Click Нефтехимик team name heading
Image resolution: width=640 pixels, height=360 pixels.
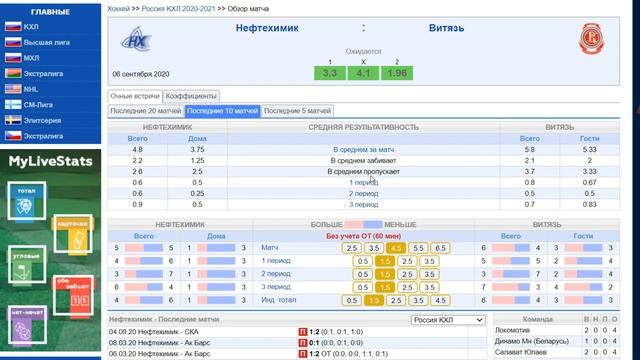click(x=267, y=28)
